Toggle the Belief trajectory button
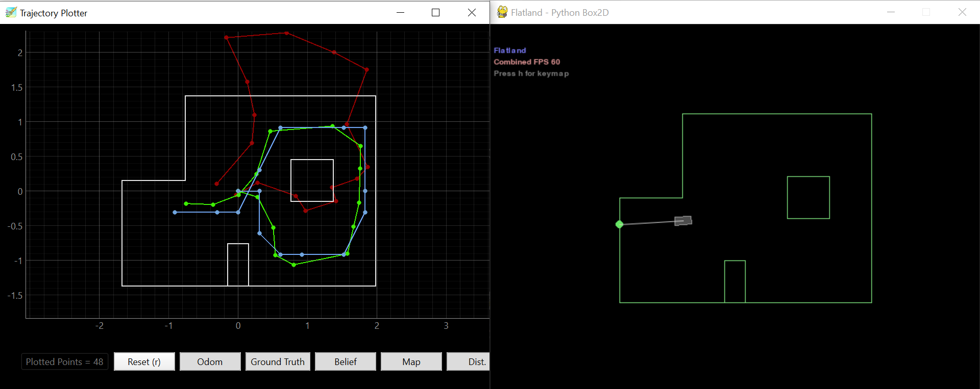This screenshot has height=389, width=980. tap(346, 361)
